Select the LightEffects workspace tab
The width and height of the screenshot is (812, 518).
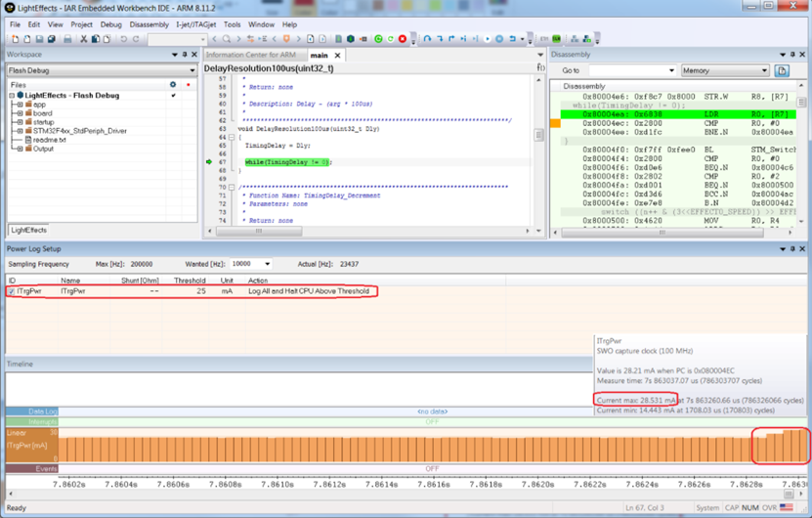tap(29, 230)
